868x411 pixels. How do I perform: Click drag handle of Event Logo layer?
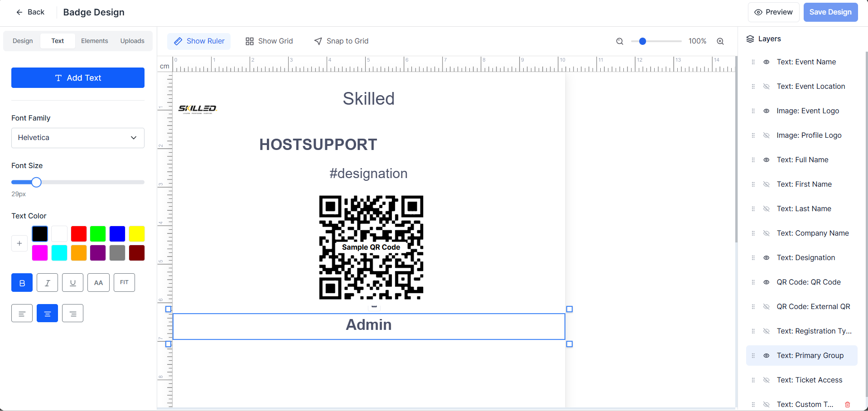tap(753, 111)
